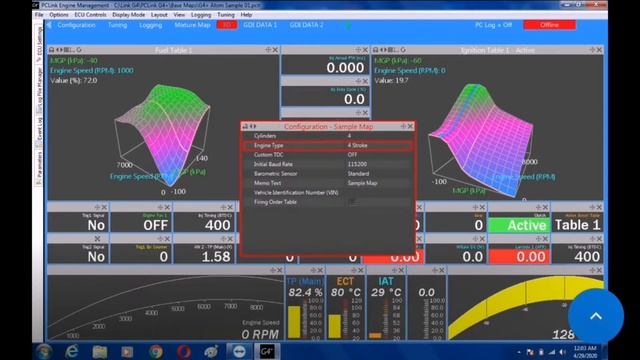Screen dimensions: 640x360
Task: Close the IAT gauge panel
Action: 401,270
